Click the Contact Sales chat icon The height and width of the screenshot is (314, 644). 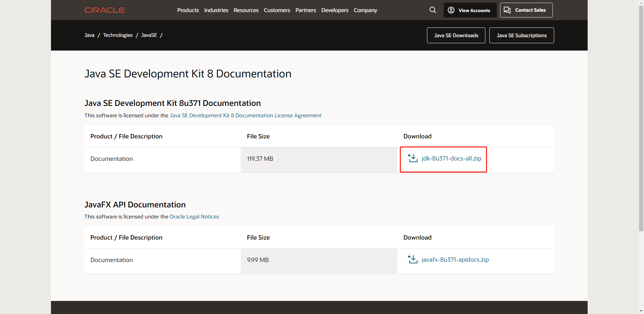click(507, 10)
